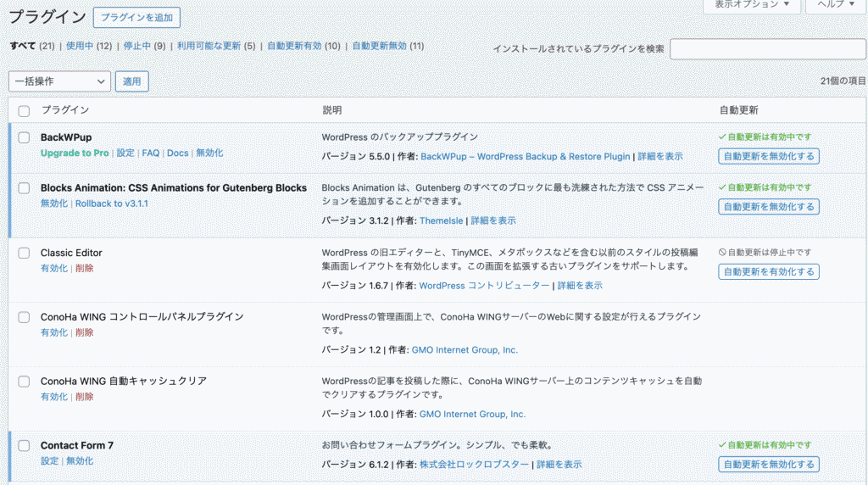Screen dimensions: 868x485
Task: Open BackWPup Upgrade to Pro link
Action: tap(75, 153)
